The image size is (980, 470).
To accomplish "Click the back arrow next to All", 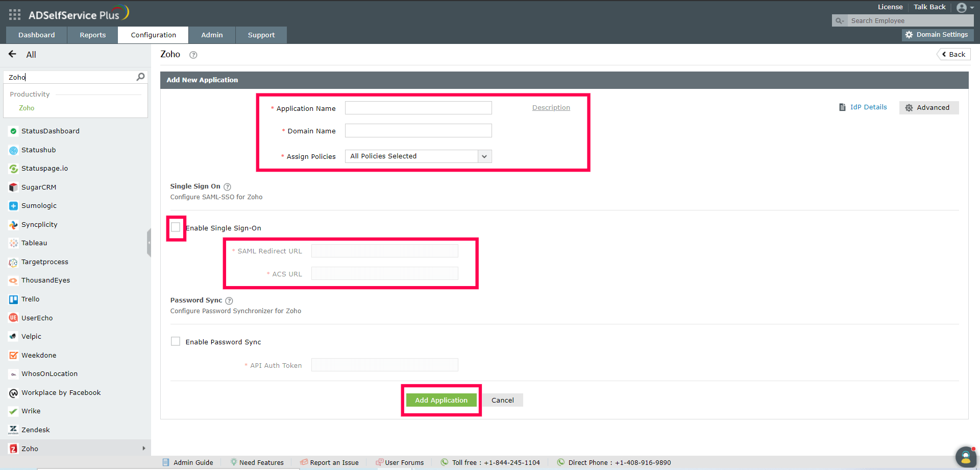I will [x=13, y=54].
